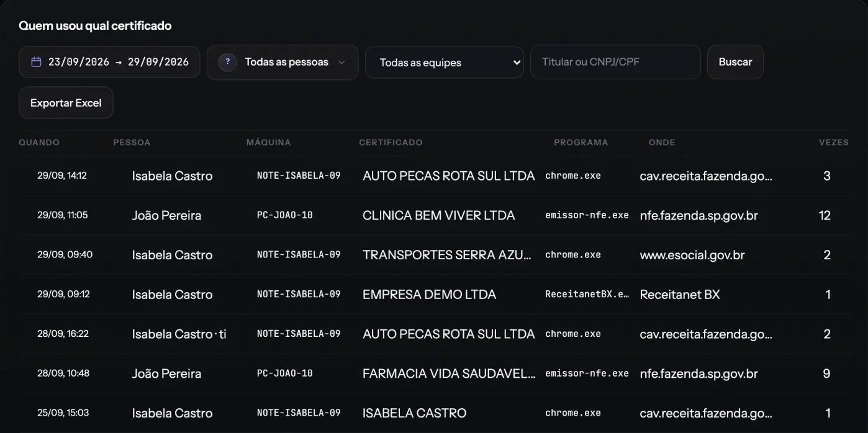Select the 29/09, 14:12 timestamp cell
The width and height of the screenshot is (868, 433).
pos(62,176)
